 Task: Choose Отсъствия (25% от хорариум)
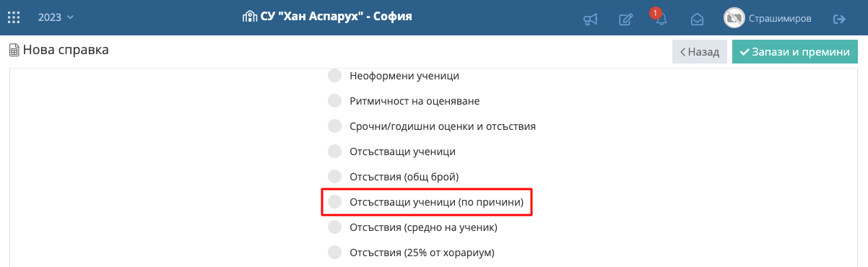coord(411,253)
